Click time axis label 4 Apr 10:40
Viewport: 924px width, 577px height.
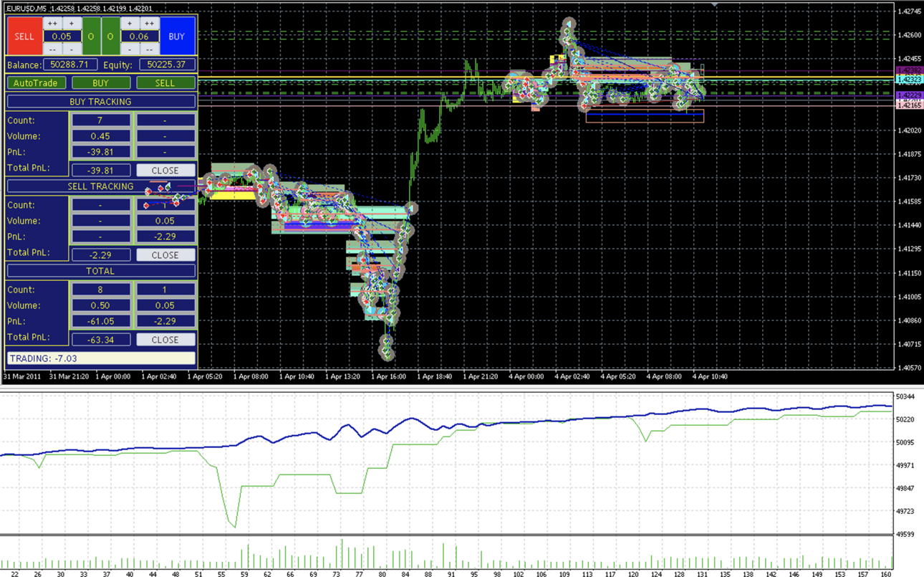[x=710, y=376]
